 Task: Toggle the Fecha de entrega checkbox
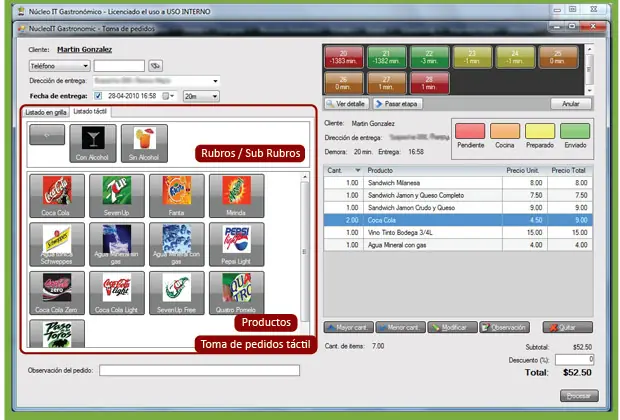98,96
